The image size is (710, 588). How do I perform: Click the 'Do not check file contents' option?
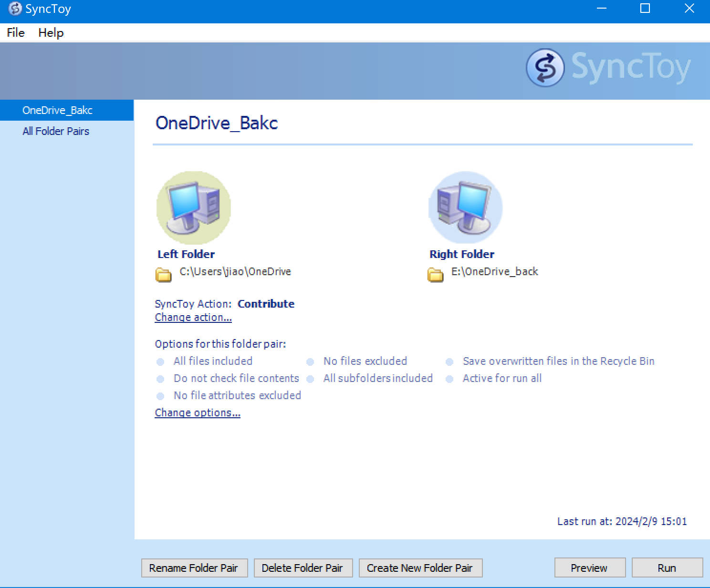(x=236, y=378)
